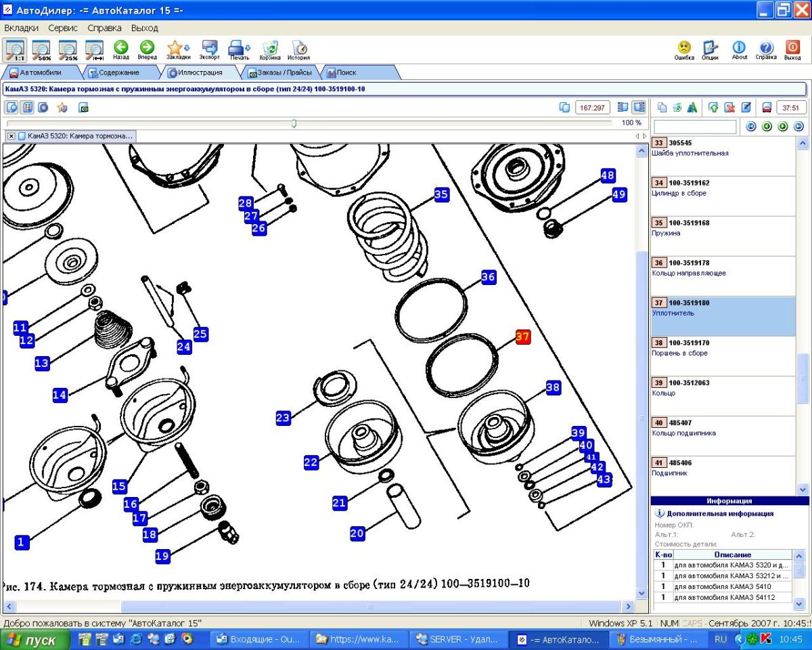Set illustration zoom to 25%
Image resolution: width=812 pixels, height=650 pixels.
[x=68, y=49]
